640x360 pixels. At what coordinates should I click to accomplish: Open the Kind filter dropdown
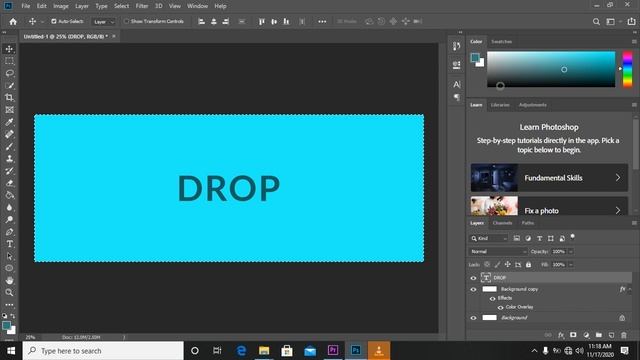(489, 238)
